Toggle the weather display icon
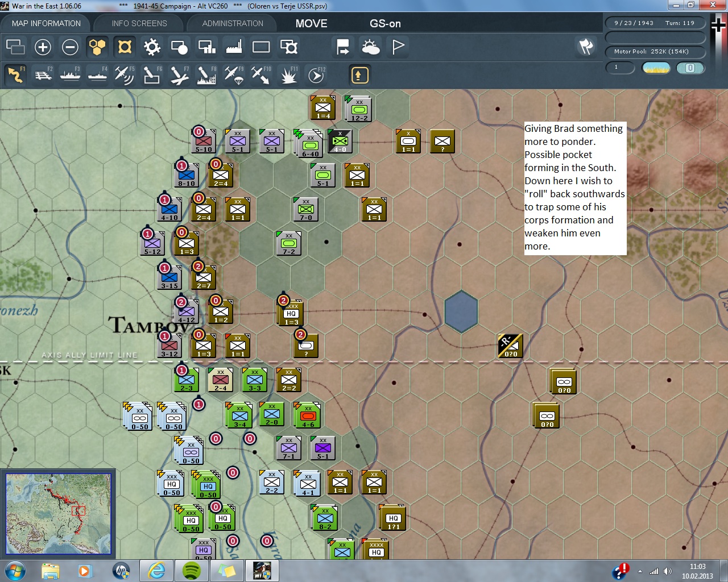728x582 pixels. coord(370,47)
